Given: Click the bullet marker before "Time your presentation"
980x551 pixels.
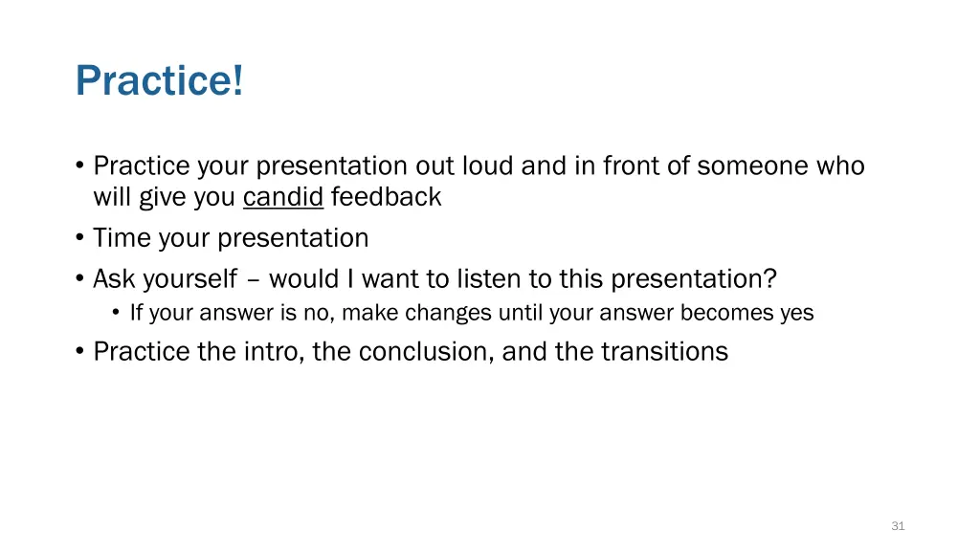Looking at the screenshot, I should click(79, 238).
